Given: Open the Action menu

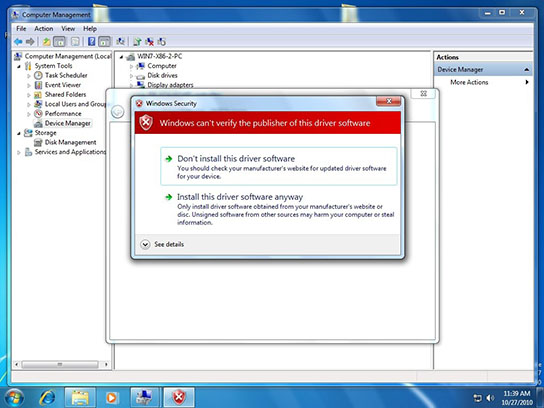Looking at the screenshot, I should click(x=44, y=29).
